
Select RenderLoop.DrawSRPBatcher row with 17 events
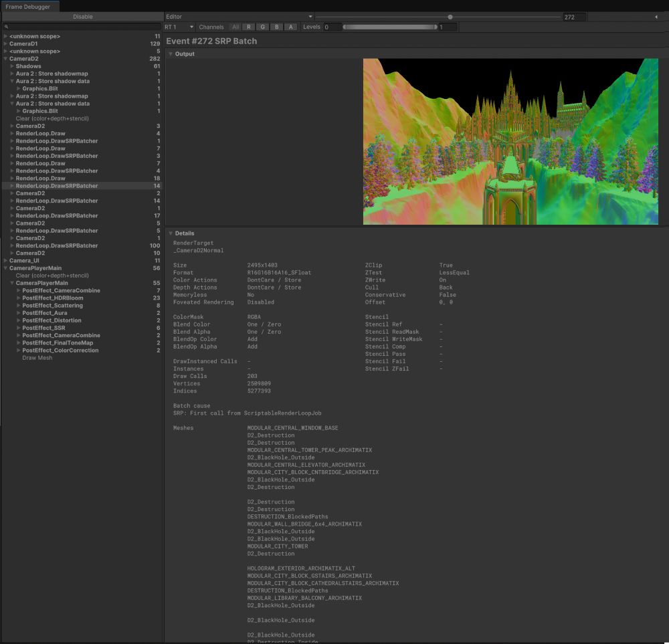[82, 215]
